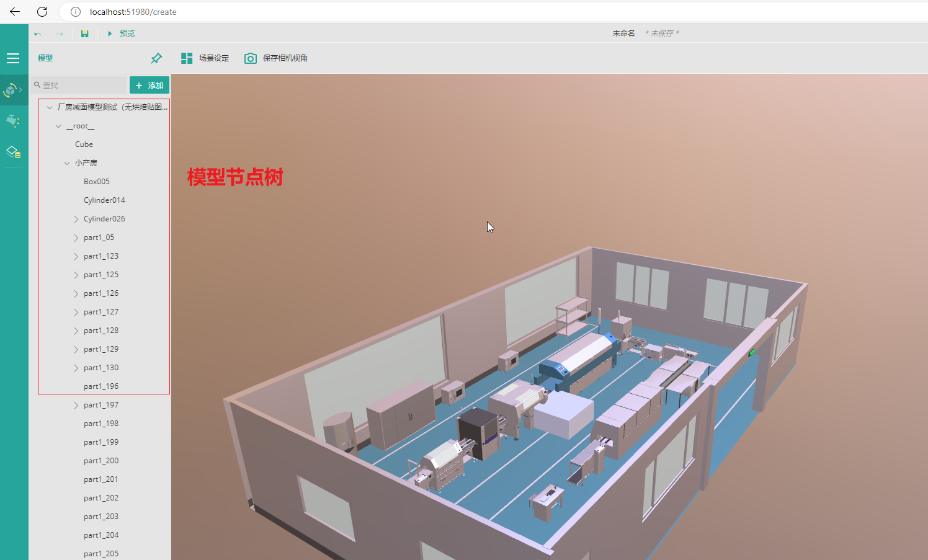Image resolution: width=928 pixels, height=560 pixels.
Task: Click the 保存相机视角 camera icon
Action: pos(251,58)
